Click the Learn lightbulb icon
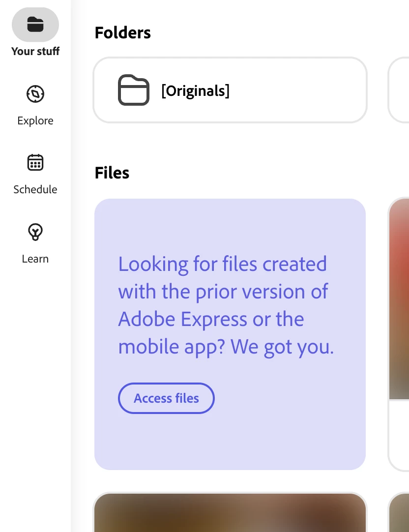The width and height of the screenshot is (409, 532). point(35,232)
